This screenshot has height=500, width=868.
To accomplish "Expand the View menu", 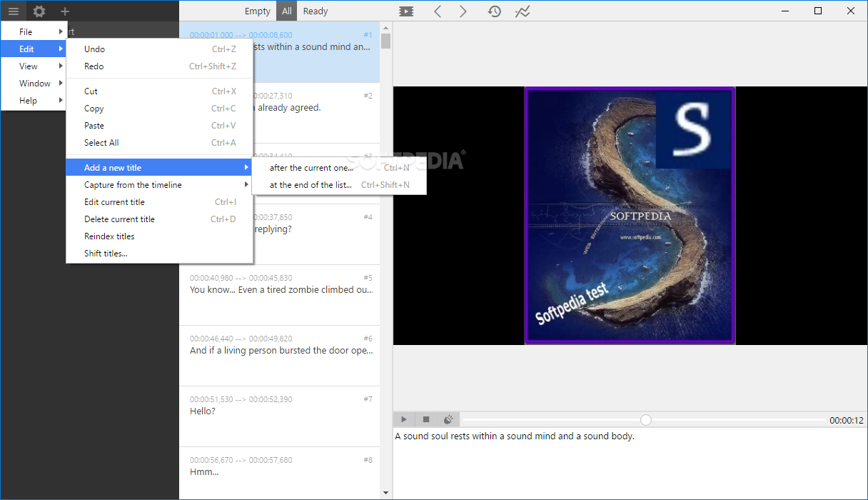I will (x=34, y=66).
